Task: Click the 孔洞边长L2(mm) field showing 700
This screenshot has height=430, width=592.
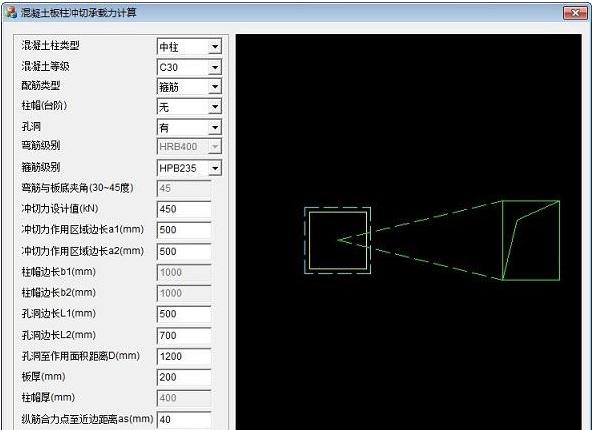Action: (x=184, y=335)
